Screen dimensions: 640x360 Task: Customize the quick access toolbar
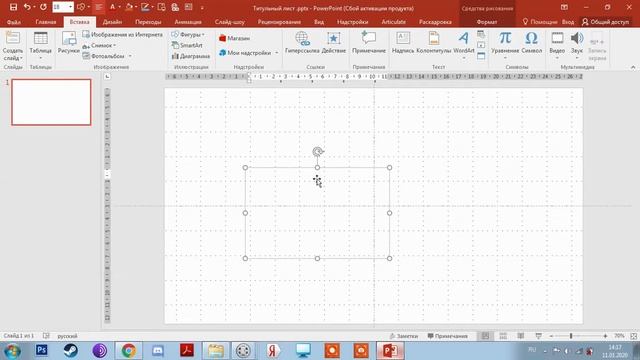tap(202, 7)
